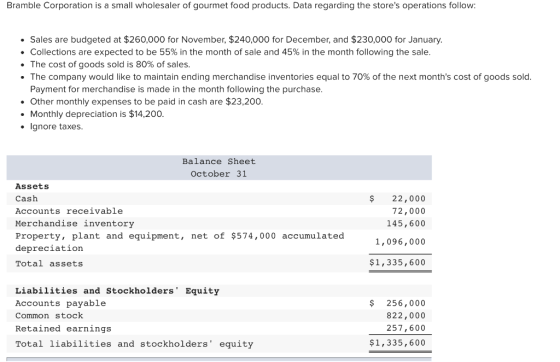Select the Total assets amount $1,335,600
The image size is (560, 362).
[398, 262]
